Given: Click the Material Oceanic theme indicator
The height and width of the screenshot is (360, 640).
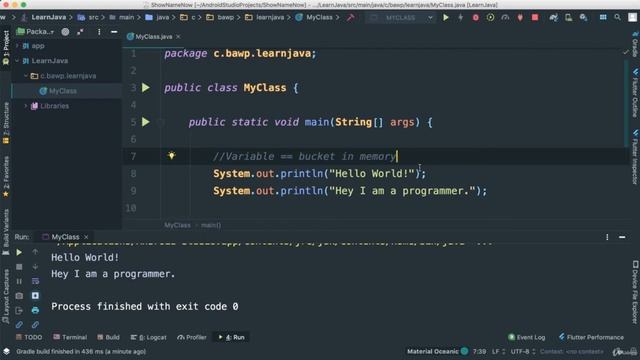Looking at the screenshot, I should tap(437, 351).
